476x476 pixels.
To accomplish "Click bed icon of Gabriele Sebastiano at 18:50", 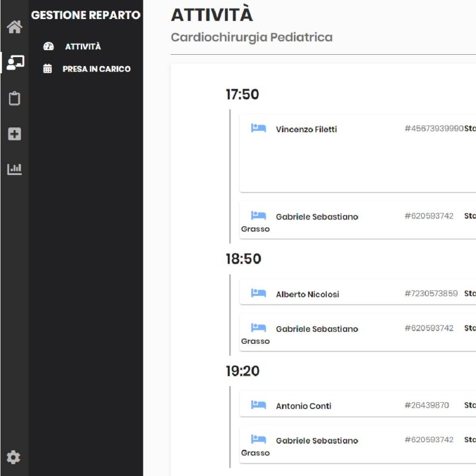I will 258,328.
